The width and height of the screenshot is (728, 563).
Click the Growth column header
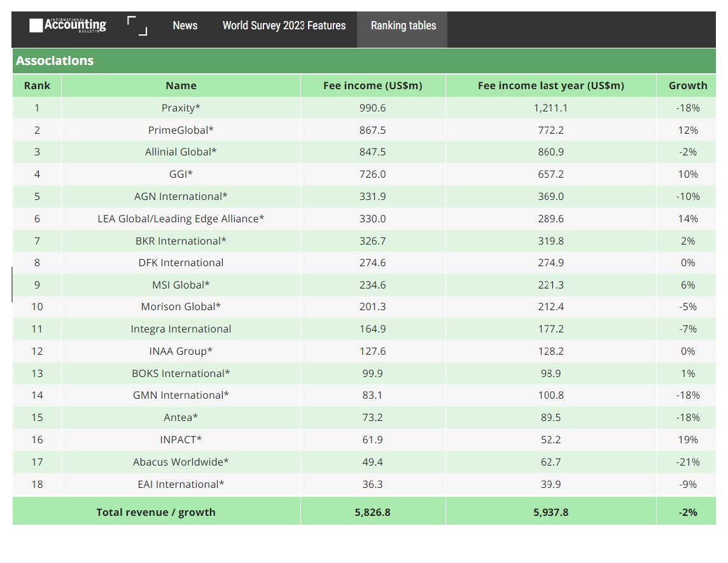point(687,85)
